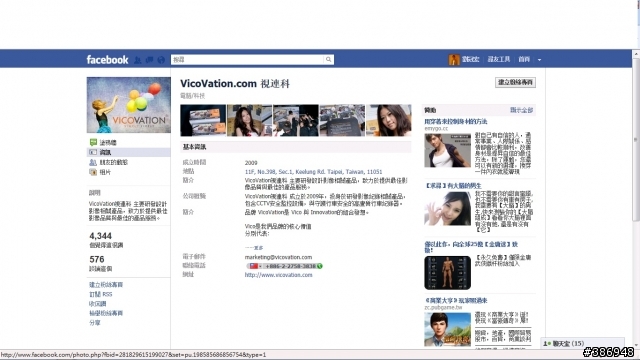Open the fourth photo of black device
Viewport: 640px width, 360px height.
click(x=342, y=120)
